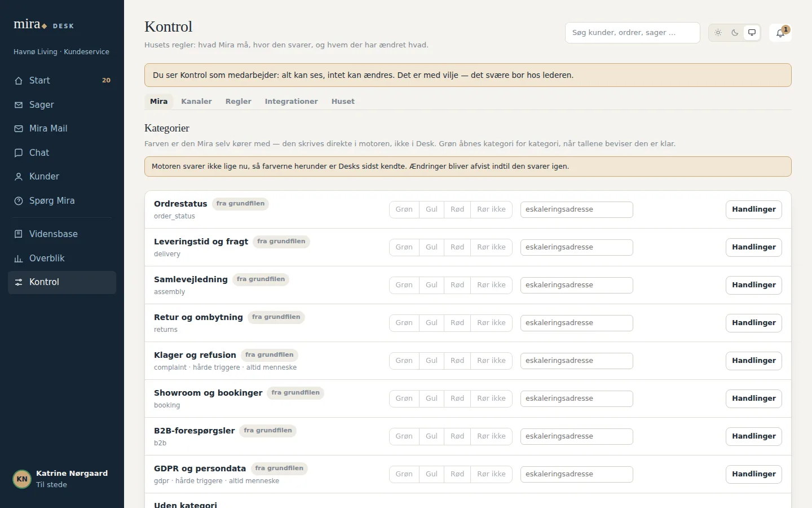Open Handlinger for Showroom og bookinger
This screenshot has width=812, height=508.
(x=754, y=398)
